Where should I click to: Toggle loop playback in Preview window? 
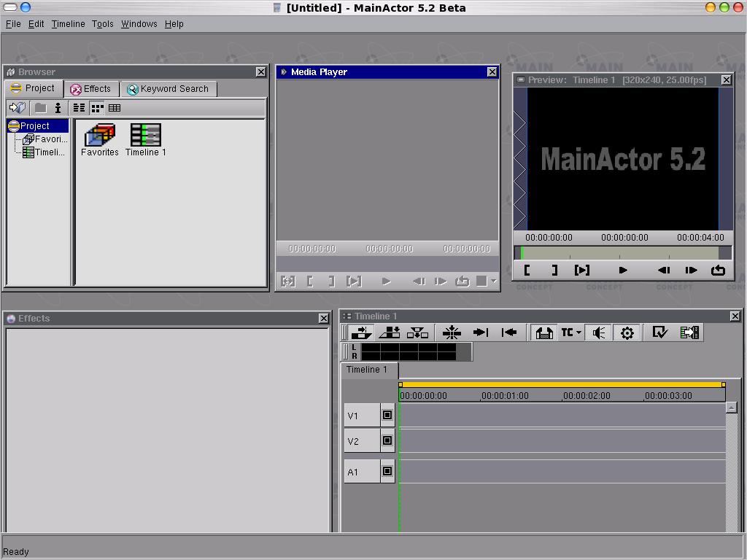pyautogui.click(x=718, y=270)
